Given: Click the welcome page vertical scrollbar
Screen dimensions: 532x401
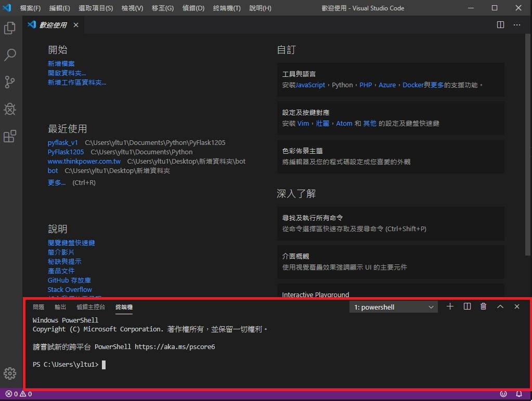Looking at the screenshot, I should click(528, 144).
